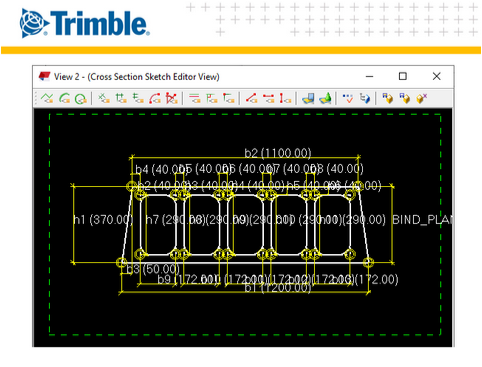Choose the horizontal red dimension tool
This screenshot has height=367, width=482.
pyautogui.click(x=268, y=98)
